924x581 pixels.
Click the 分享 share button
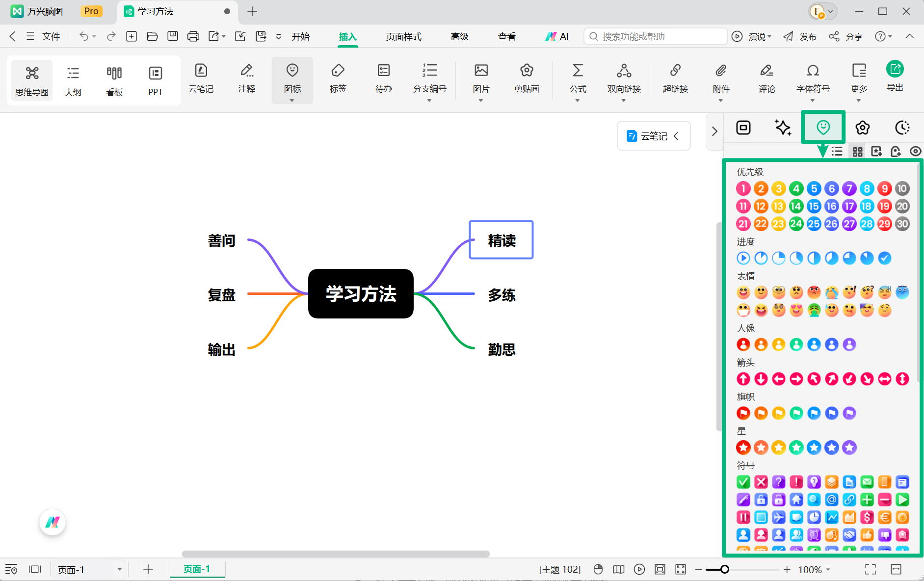pos(845,36)
